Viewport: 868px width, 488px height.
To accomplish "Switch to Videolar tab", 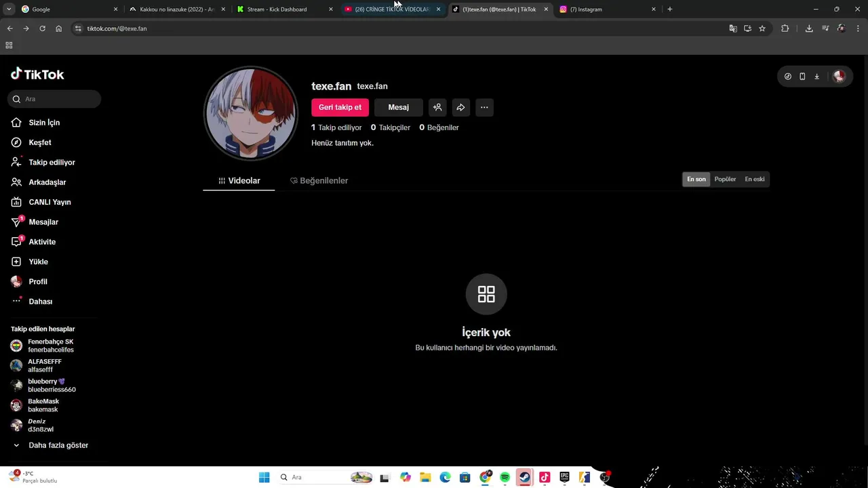I will click(239, 181).
